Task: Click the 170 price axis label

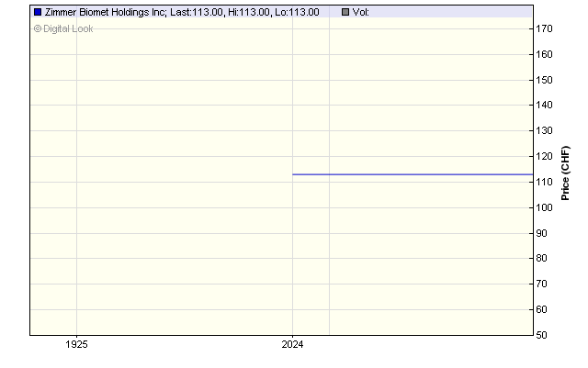Action: [x=544, y=28]
